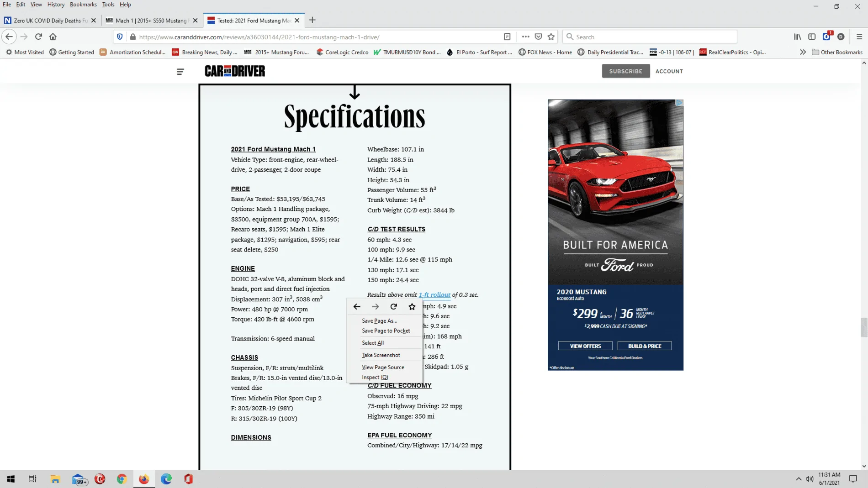The image size is (868, 488).
Task: Open 2015+ Mustang Forum bookmark
Action: tap(276, 52)
